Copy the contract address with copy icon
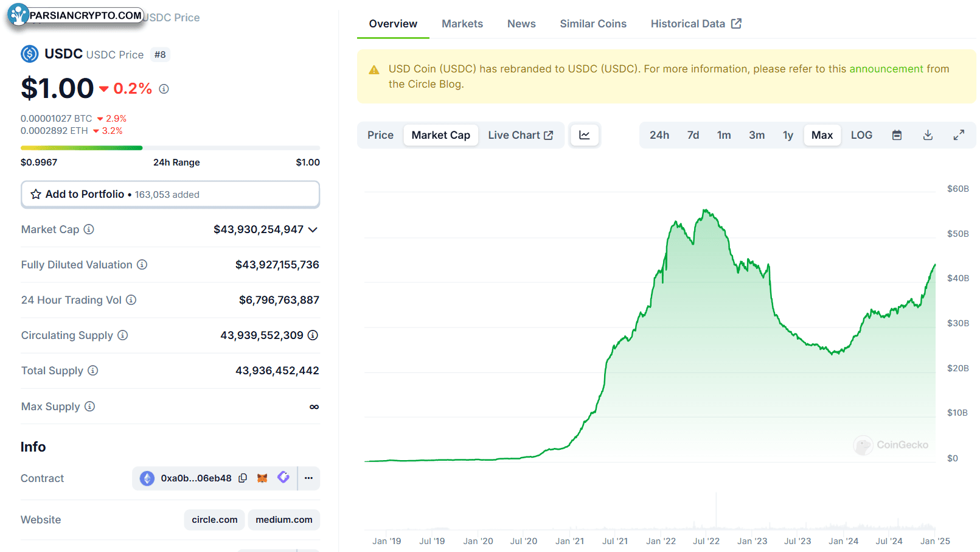The height and width of the screenshot is (552, 980). pos(243,478)
